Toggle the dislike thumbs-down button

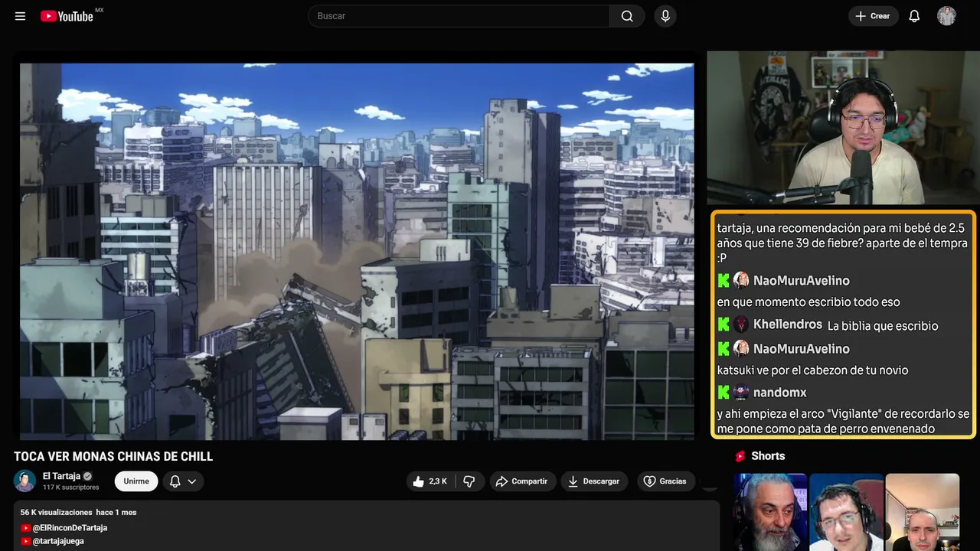coord(469,481)
